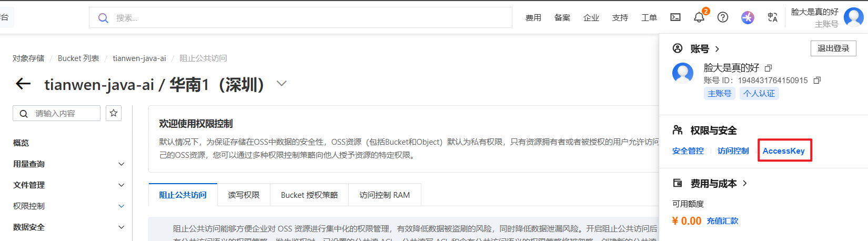The width and height of the screenshot is (868, 241).
Task: Click the username 脸大是真的好 in top bar
Action: pyautogui.click(x=815, y=12)
